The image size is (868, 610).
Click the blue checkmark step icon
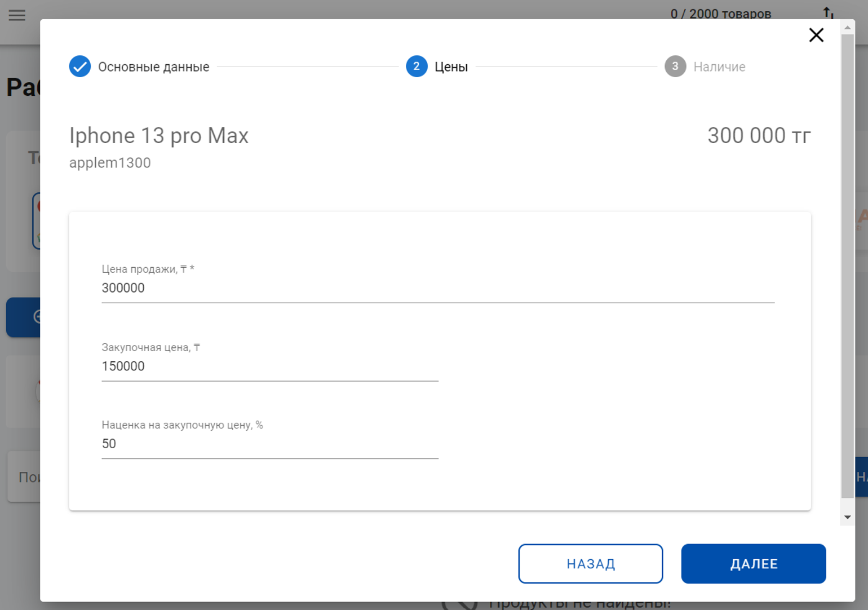coord(80,67)
